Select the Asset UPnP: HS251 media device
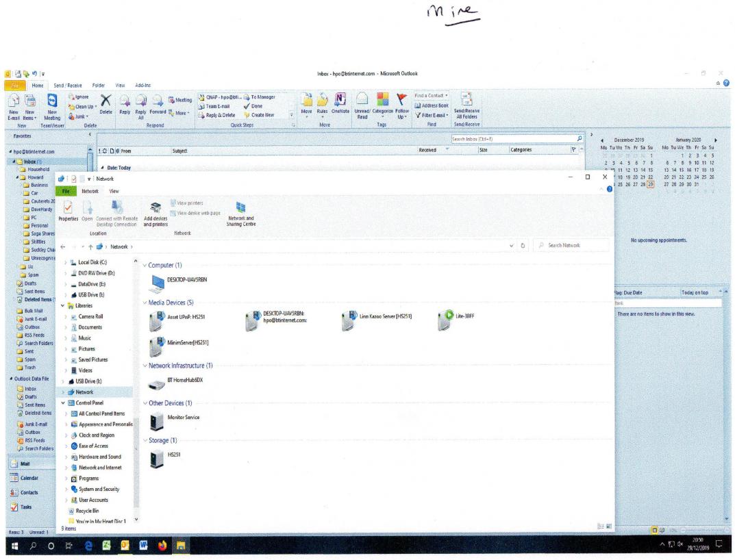 pyautogui.click(x=177, y=320)
